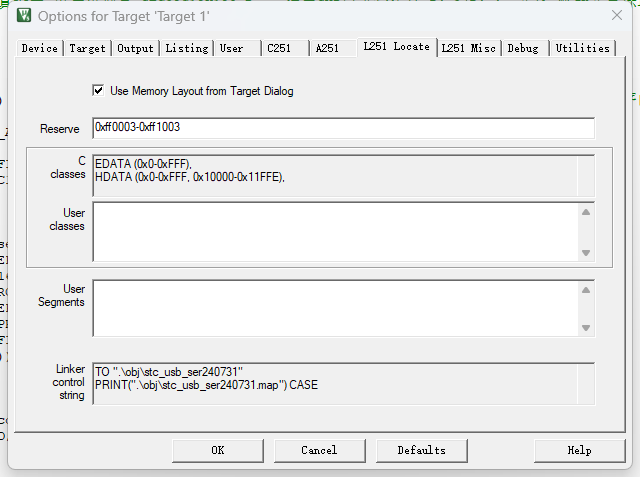
Task: Restore settings with the Defaults button
Action: pyautogui.click(x=422, y=450)
